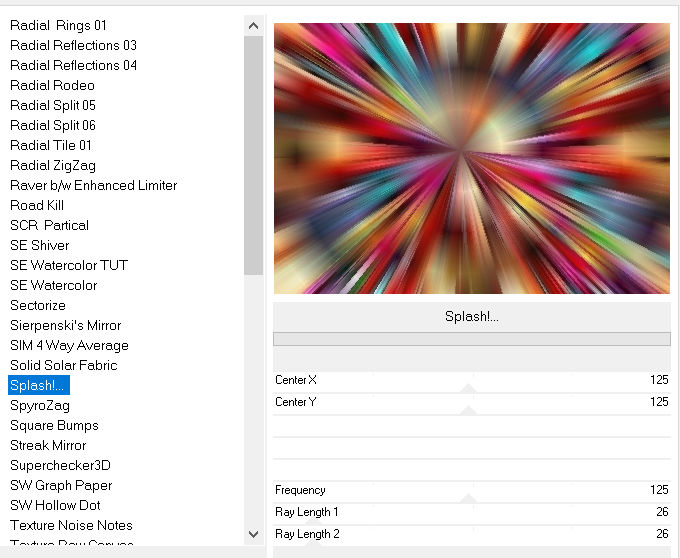Click the filter list scrollbar thumb
This screenshot has height=558, width=680.
(253, 155)
